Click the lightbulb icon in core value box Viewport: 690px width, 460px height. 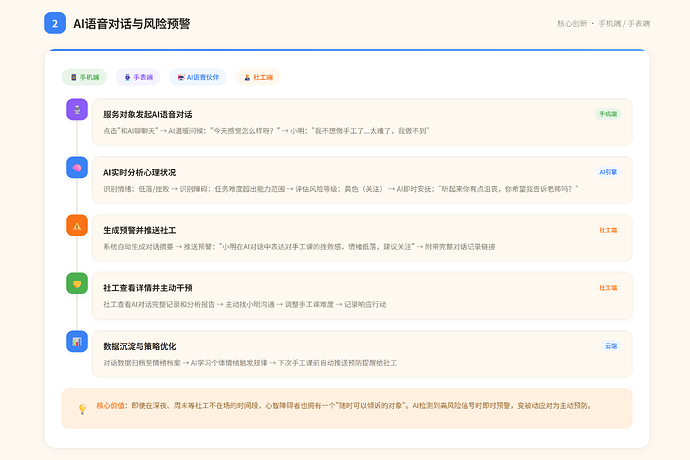(82, 409)
